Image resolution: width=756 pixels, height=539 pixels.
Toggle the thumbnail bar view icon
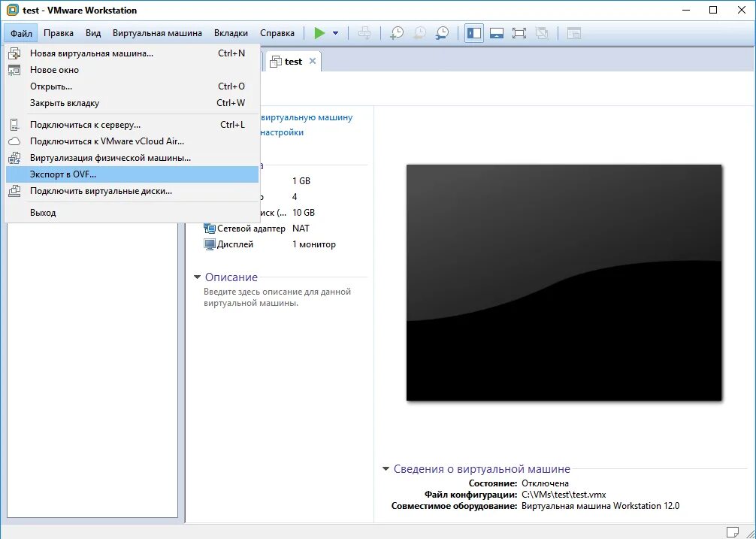(497, 33)
